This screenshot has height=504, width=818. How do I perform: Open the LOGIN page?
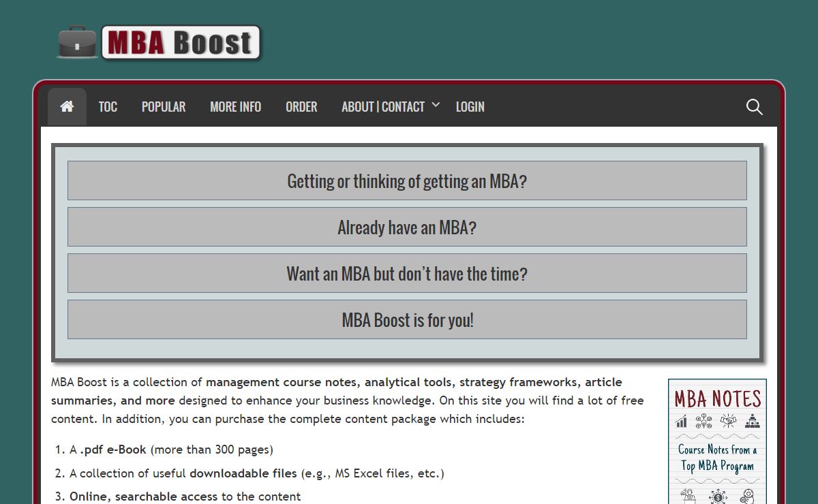pos(470,106)
